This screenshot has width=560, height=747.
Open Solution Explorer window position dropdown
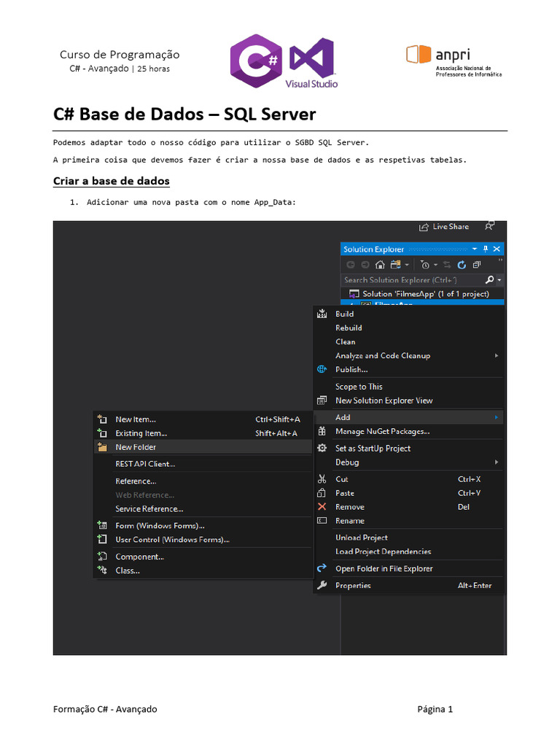tap(474, 249)
